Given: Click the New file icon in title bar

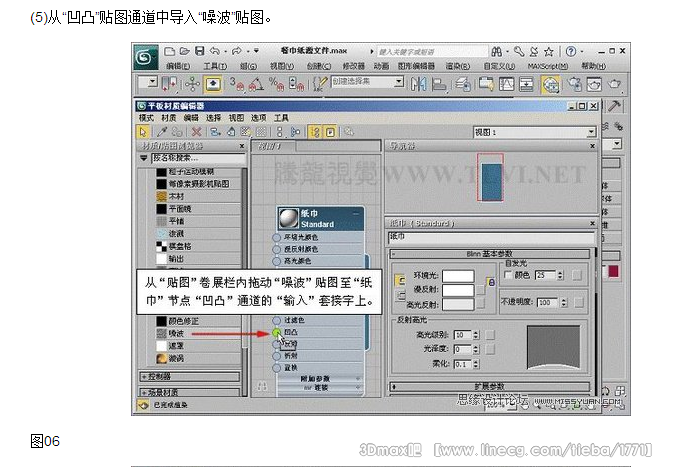Looking at the screenshot, I should (169, 51).
